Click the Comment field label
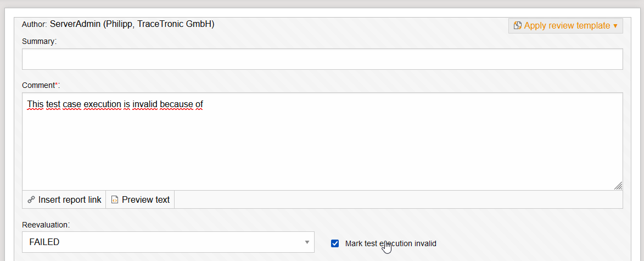 [x=37, y=85]
